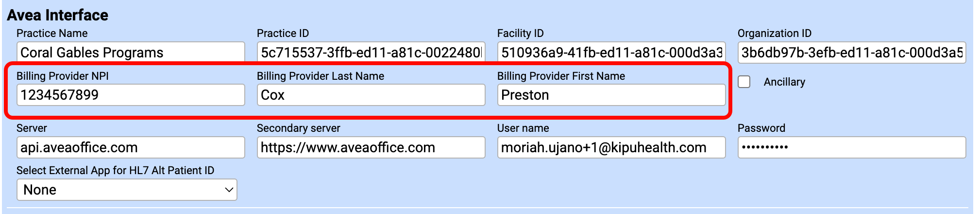Click the Billing Provider First Name field

(611, 95)
